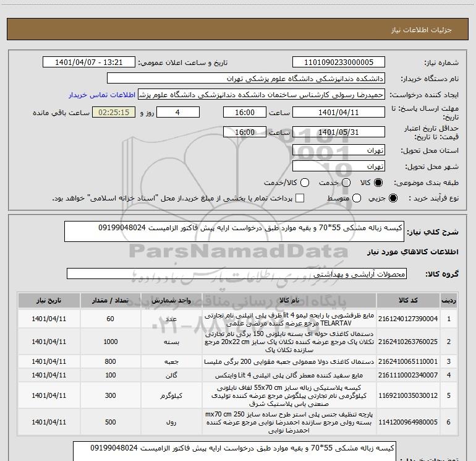This screenshot has height=461, width=476.
Task: Click the response deadline date 1401/04/11 field
Action: tap(339, 113)
